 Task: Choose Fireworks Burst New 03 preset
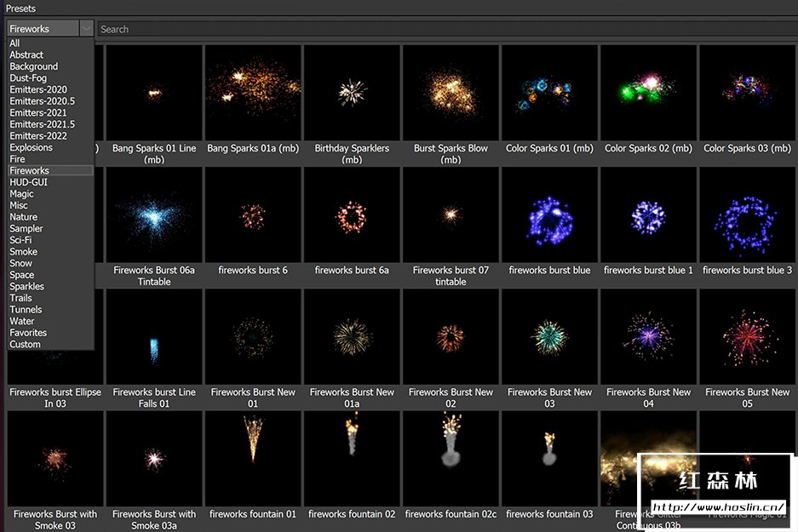pos(549,337)
